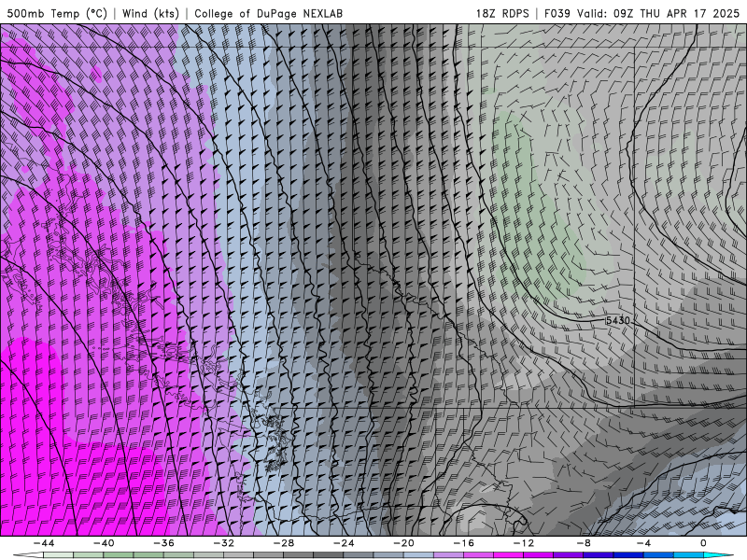This screenshot has width=747, height=560.
Task: Select the "18Z RDPS" model run label
Action: point(502,13)
